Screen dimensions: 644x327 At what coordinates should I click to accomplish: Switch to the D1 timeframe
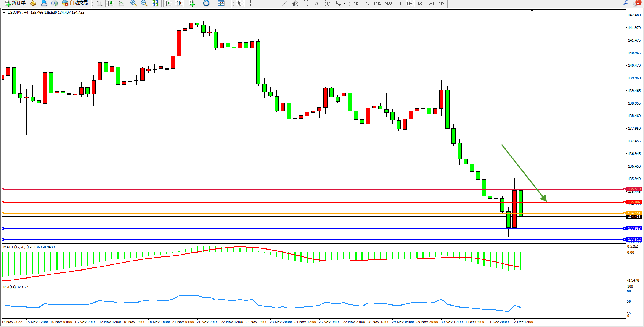(420, 3)
